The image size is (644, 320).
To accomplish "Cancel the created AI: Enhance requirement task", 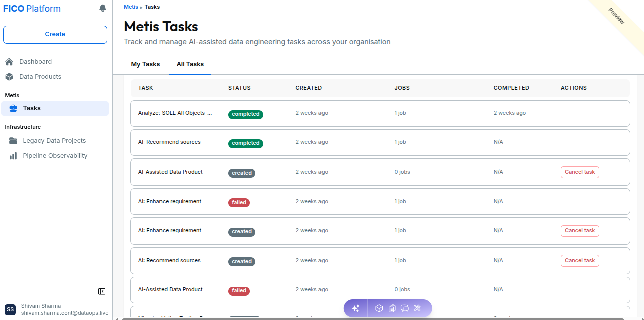I will pyautogui.click(x=580, y=231).
